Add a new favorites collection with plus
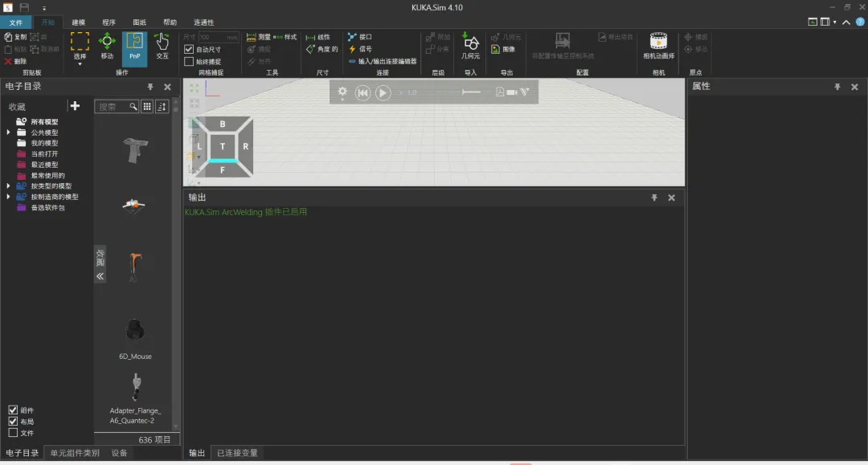This screenshot has height=465, width=868. [x=75, y=105]
